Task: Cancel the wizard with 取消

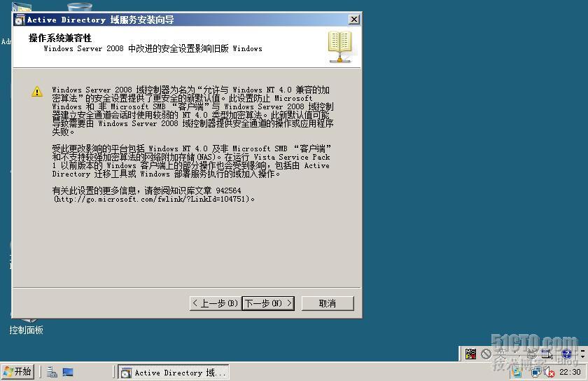Action: click(x=328, y=303)
